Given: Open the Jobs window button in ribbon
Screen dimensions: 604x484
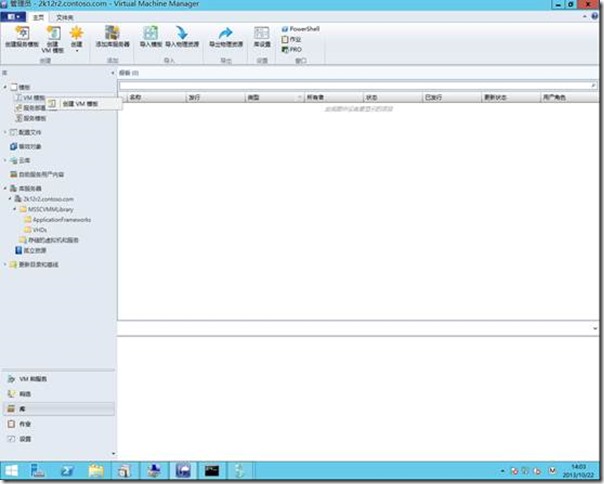Looking at the screenshot, I should (x=292, y=39).
